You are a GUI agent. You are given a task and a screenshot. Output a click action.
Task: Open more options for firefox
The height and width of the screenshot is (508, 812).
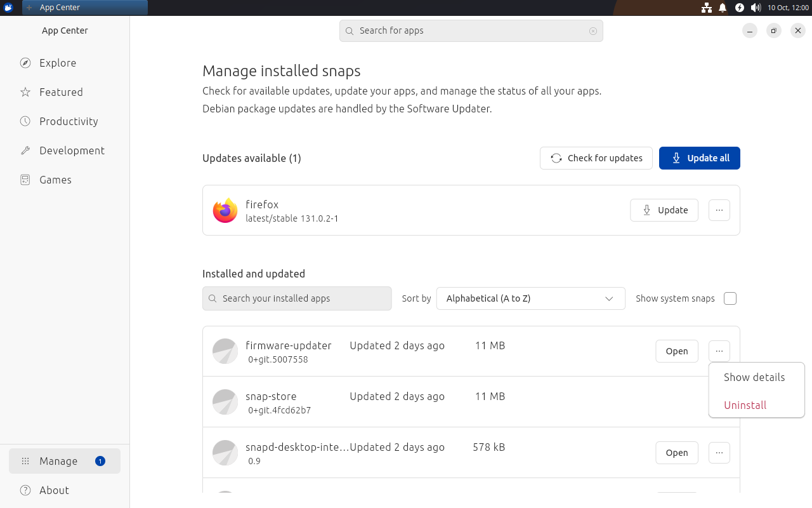point(719,210)
